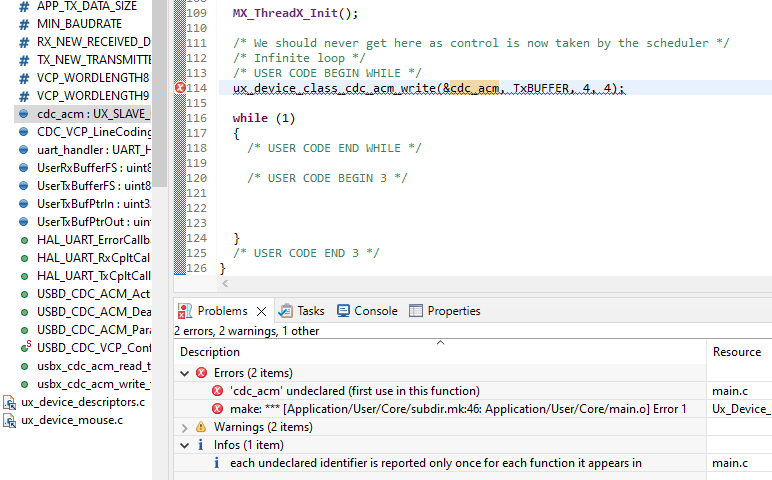
Task: Switch to the Console tab
Action: click(367, 311)
